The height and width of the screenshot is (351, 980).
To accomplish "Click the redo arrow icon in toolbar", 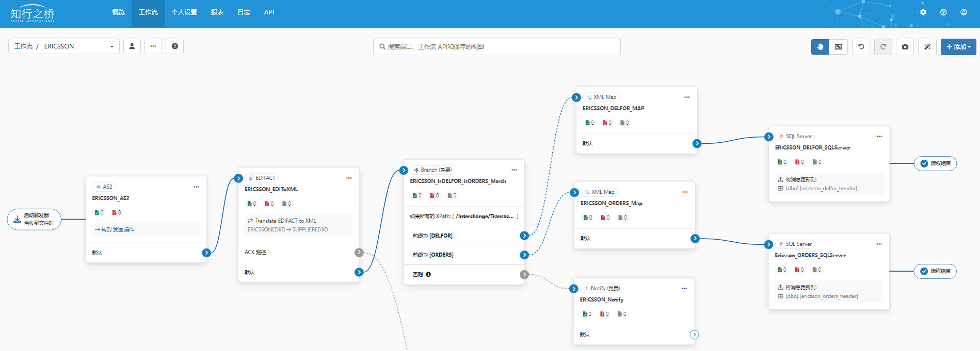I will 883,47.
